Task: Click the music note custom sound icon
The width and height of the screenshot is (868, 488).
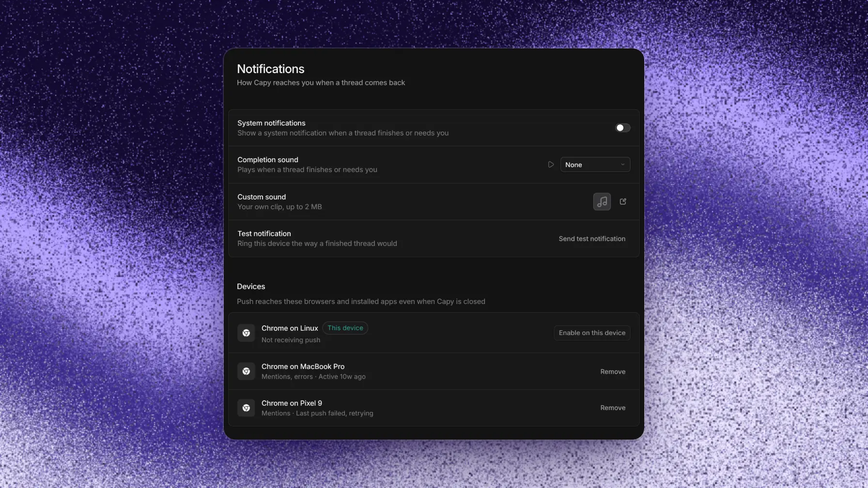Action: click(602, 201)
